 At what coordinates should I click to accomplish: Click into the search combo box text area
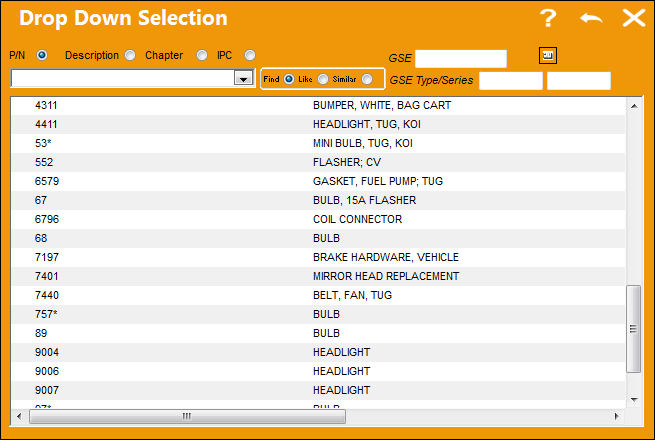tap(123, 78)
